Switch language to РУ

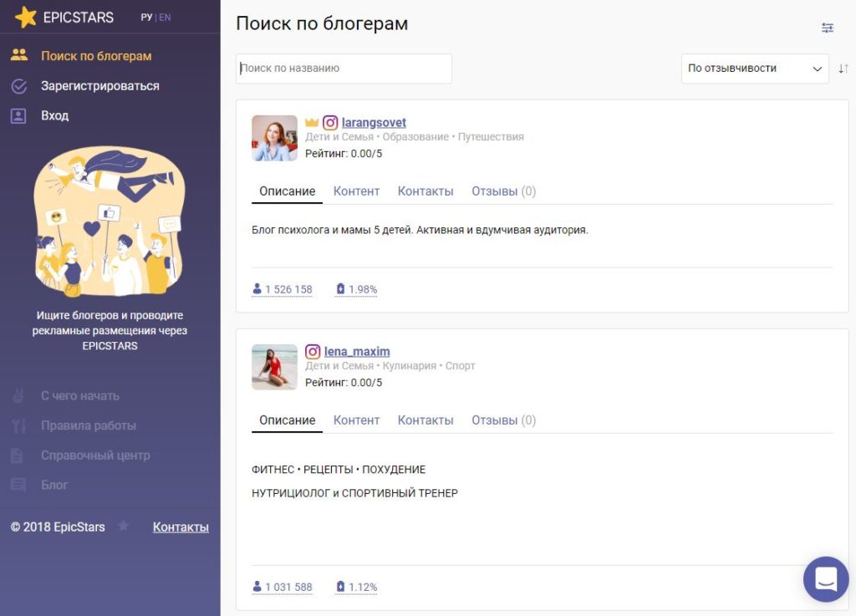146,18
